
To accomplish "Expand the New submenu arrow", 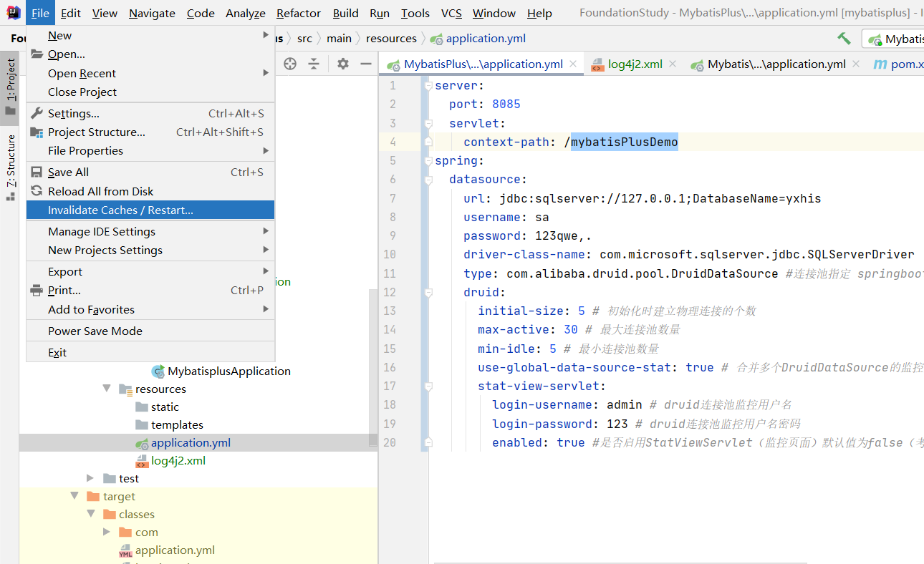I will pyautogui.click(x=266, y=35).
